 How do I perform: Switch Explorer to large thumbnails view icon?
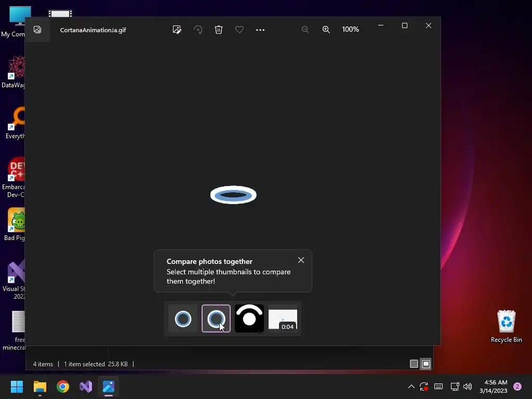tap(426, 364)
